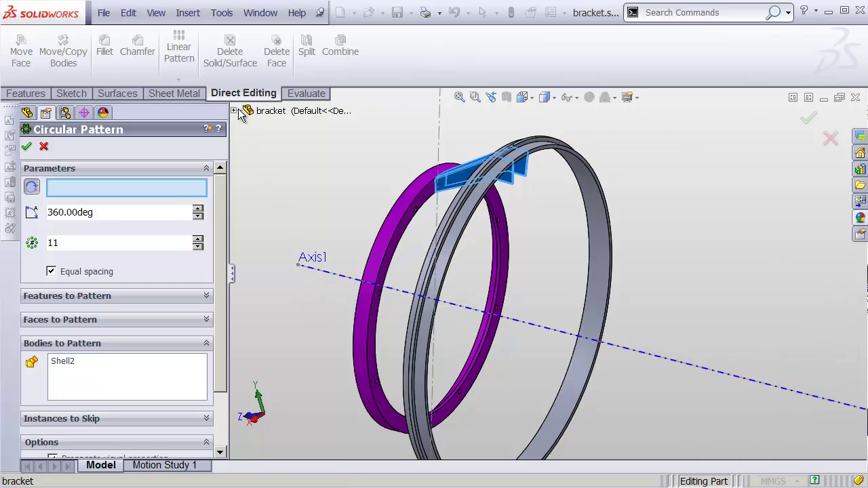The image size is (868, 488).
Task: Open SolidWorks Forum in task pane
Action: pos(860,136)
